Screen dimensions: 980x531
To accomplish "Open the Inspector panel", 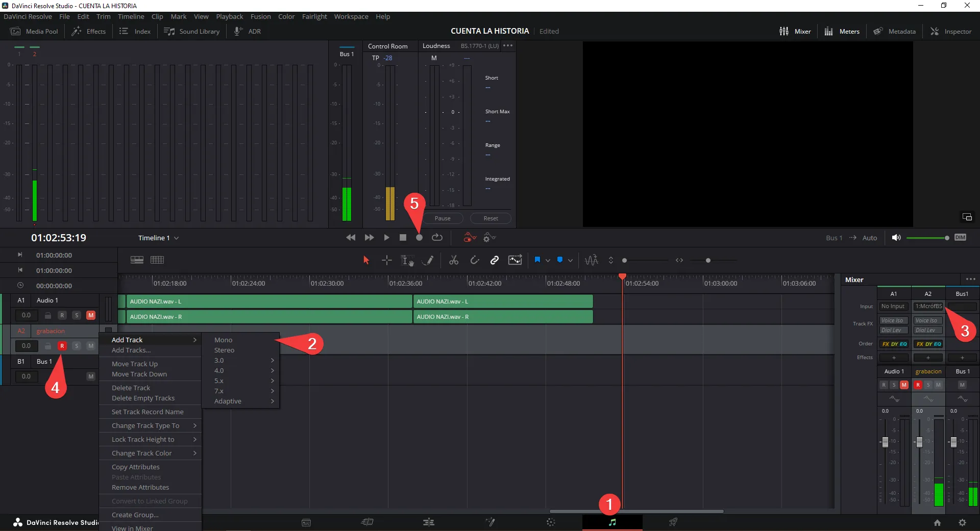I will (951, 31).
